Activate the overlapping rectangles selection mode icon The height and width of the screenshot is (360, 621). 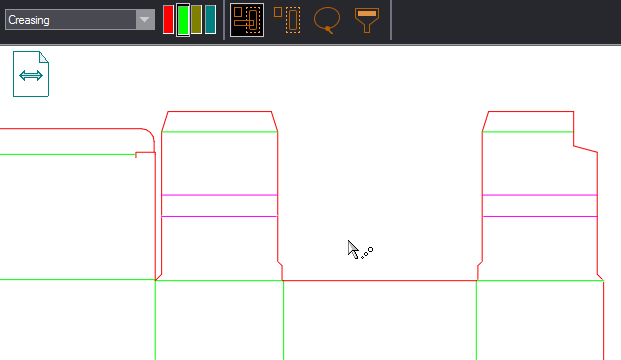click(247, 20)
